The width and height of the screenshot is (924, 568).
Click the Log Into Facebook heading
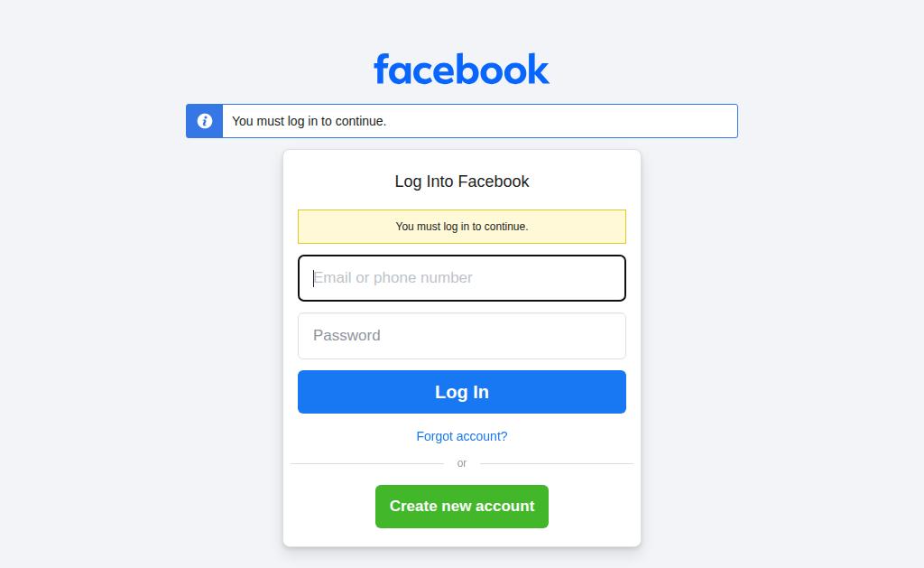pos(461,182)
